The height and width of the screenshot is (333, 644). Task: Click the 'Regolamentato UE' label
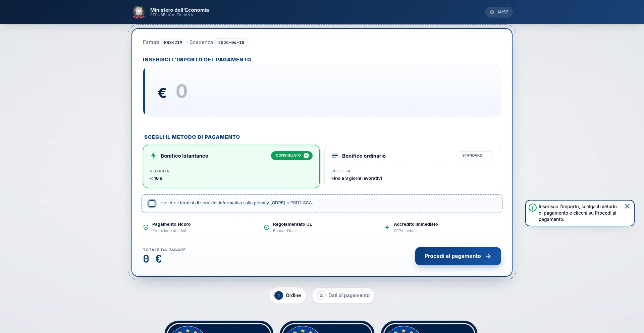tap(292, 224)
